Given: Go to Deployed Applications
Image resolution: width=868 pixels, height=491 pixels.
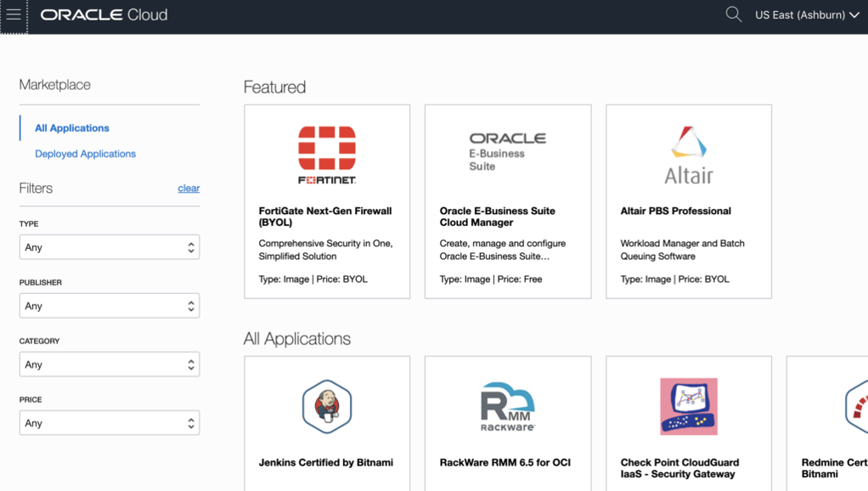Looking at the screenshot, I should click(x=85, y=154).
